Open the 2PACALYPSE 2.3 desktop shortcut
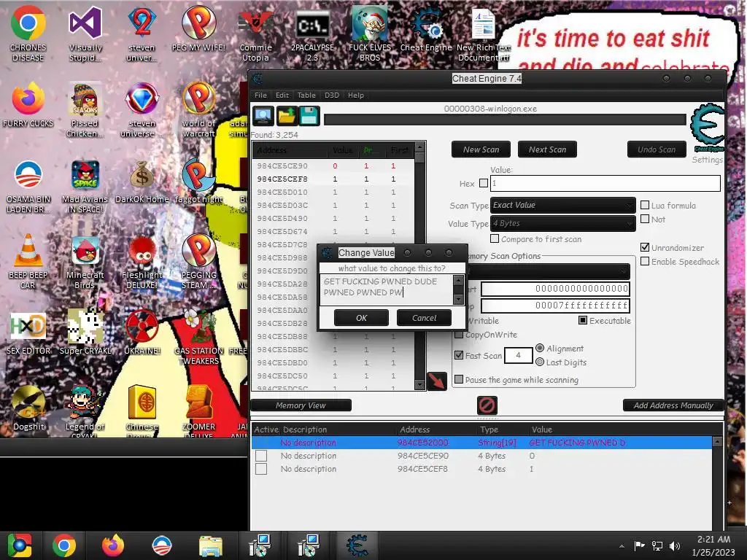This screenshot has width=747, height=560. point(312,34)
